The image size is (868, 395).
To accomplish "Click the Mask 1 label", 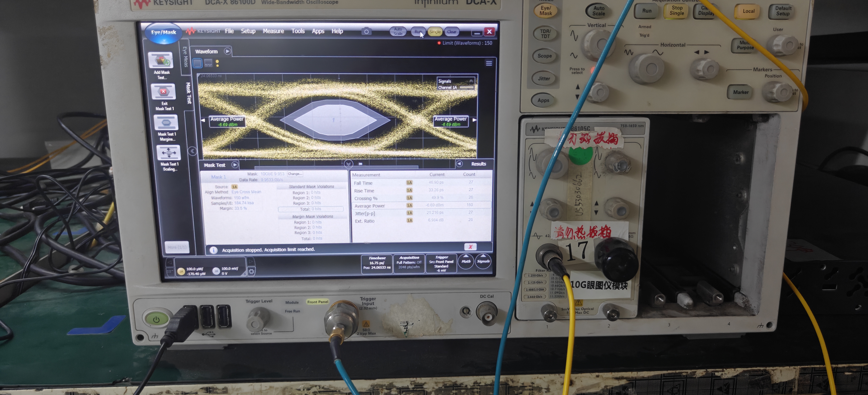I will (x=218, y=177).
